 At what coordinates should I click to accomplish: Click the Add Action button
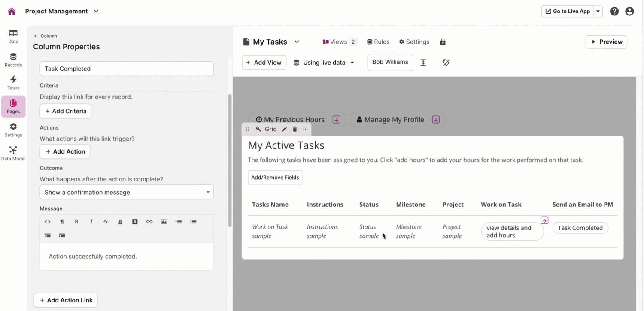pyautogui.click(x=65, y=151)
